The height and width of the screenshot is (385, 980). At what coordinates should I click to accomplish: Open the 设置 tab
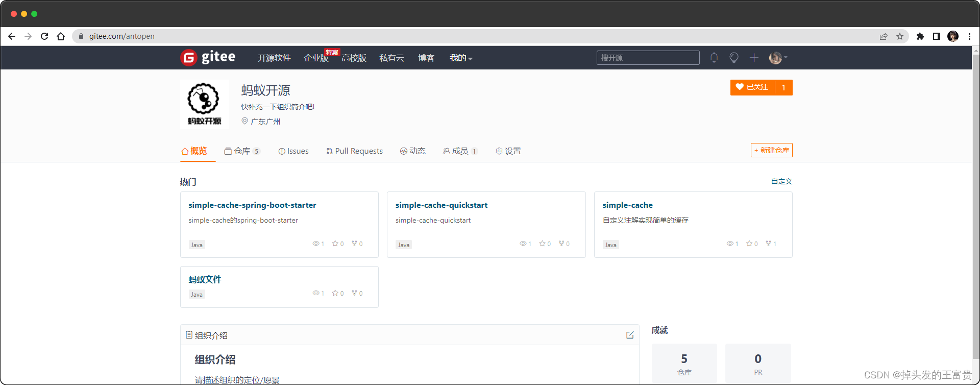508,151
